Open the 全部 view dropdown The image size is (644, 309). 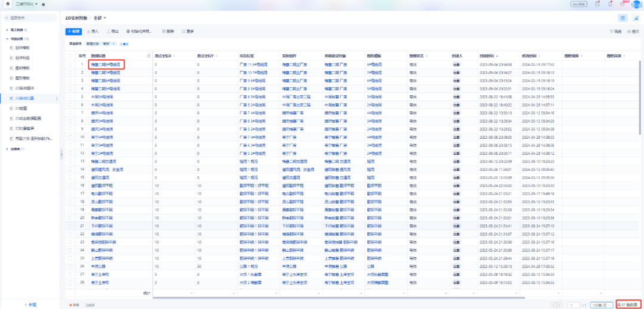[100, 18]
